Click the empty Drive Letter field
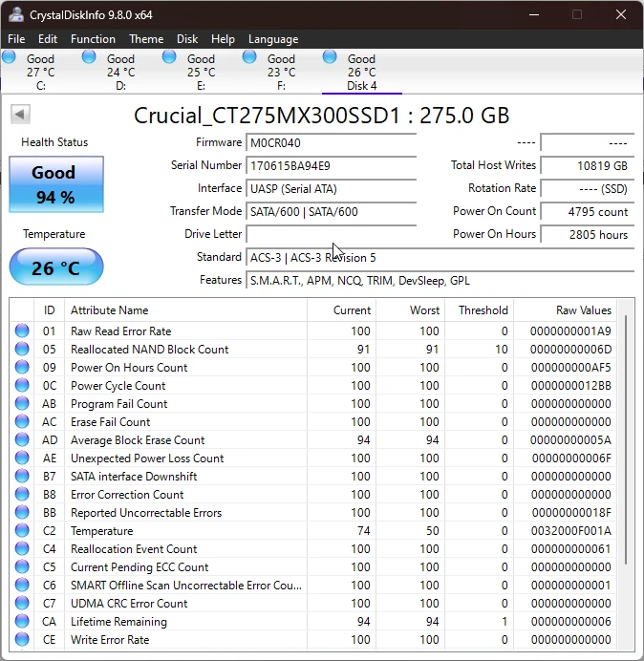Viewport: 644px width, 661px height. click(331, 234)
